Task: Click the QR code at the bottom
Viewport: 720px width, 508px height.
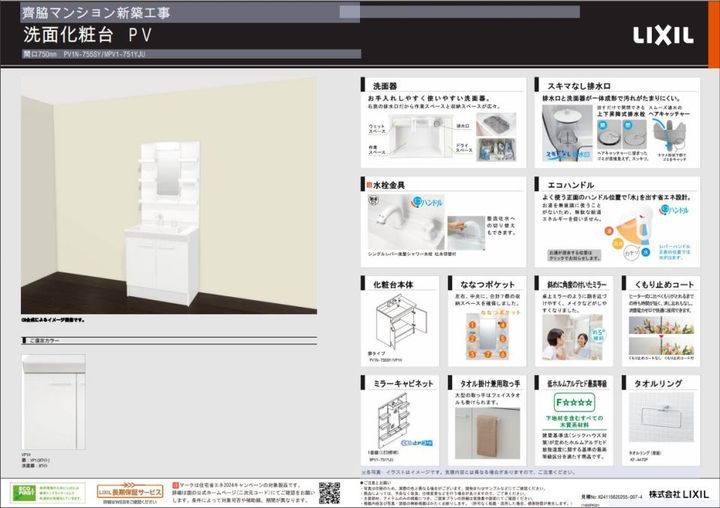Action: click(329, 491)
